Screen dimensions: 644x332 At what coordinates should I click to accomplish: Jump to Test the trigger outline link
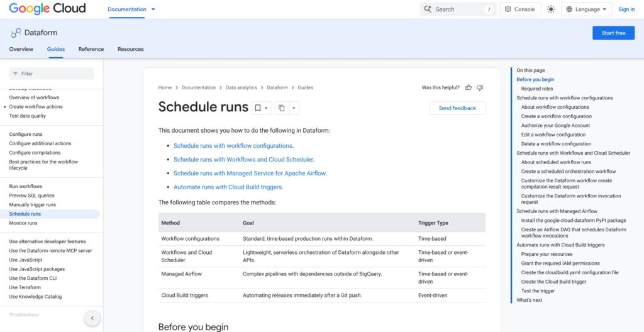(538, 291)
